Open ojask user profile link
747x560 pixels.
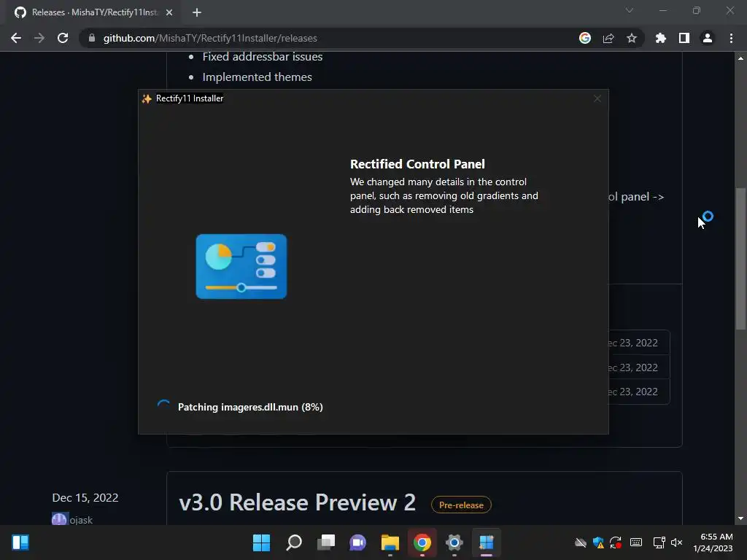81,520
